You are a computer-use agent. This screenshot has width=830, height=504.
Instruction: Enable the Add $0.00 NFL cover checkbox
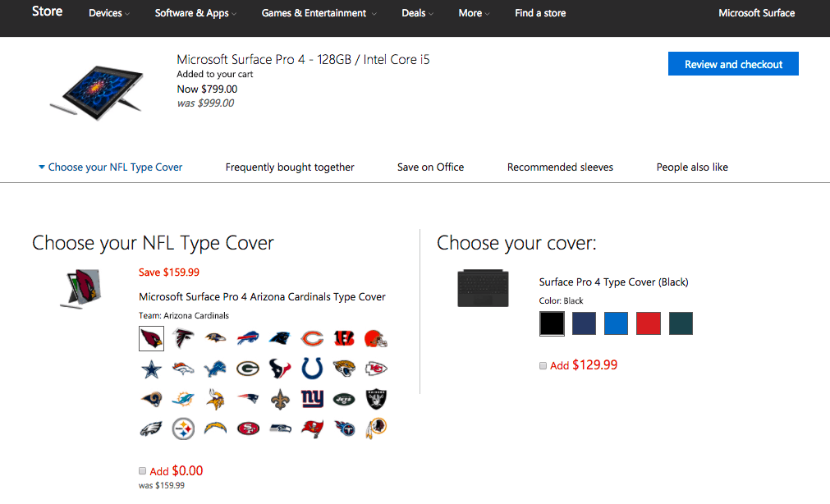(x=142, y=471)
